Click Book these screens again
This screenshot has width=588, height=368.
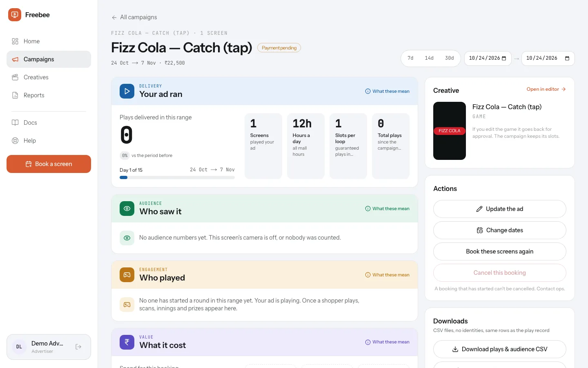500,251
